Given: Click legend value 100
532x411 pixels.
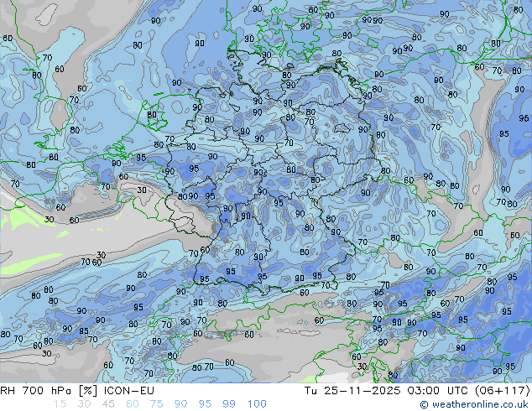Looking at the screenshot, I should coord(257,404).
